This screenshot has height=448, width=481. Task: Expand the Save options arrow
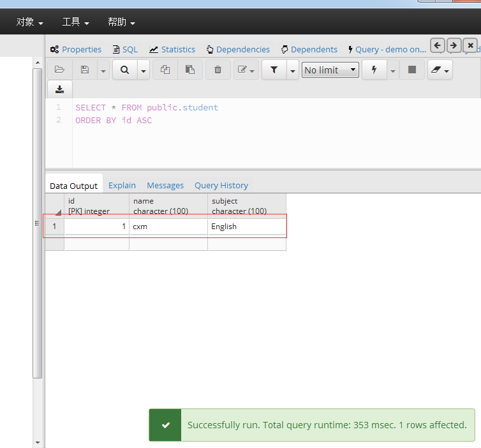click(x=103, y=71)
